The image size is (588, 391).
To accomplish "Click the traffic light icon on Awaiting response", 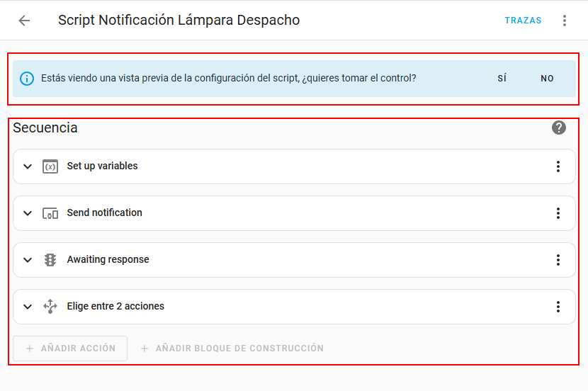I will (50, 260).
